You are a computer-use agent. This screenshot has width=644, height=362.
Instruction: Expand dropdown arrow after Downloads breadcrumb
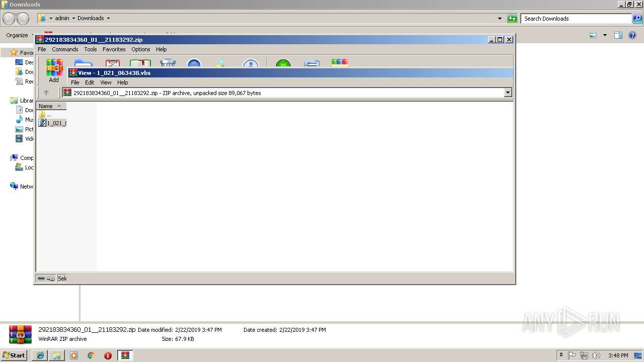(108, 18)
